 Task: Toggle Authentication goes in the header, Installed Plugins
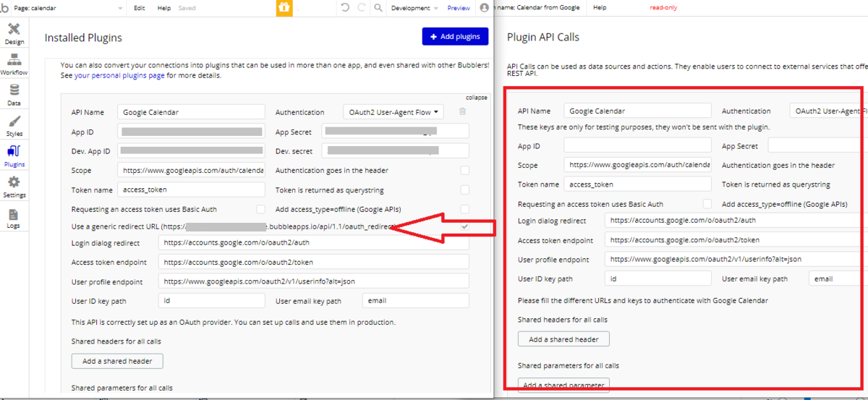click(x=464, y=171)
